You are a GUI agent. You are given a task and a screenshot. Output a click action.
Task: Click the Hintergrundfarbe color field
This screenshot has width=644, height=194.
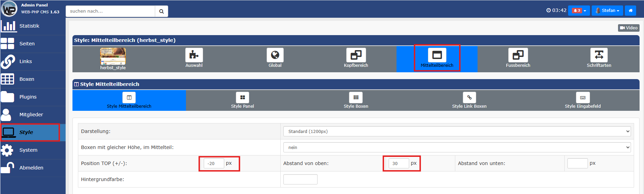point(300,179)
